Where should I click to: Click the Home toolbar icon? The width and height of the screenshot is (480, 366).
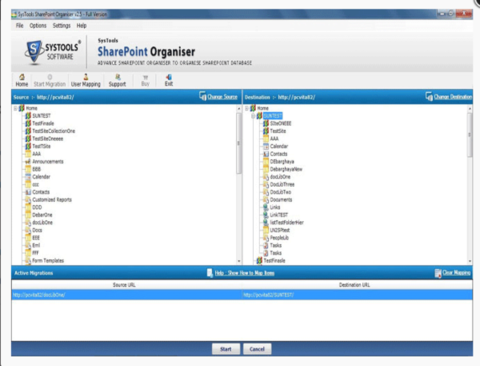22,77
